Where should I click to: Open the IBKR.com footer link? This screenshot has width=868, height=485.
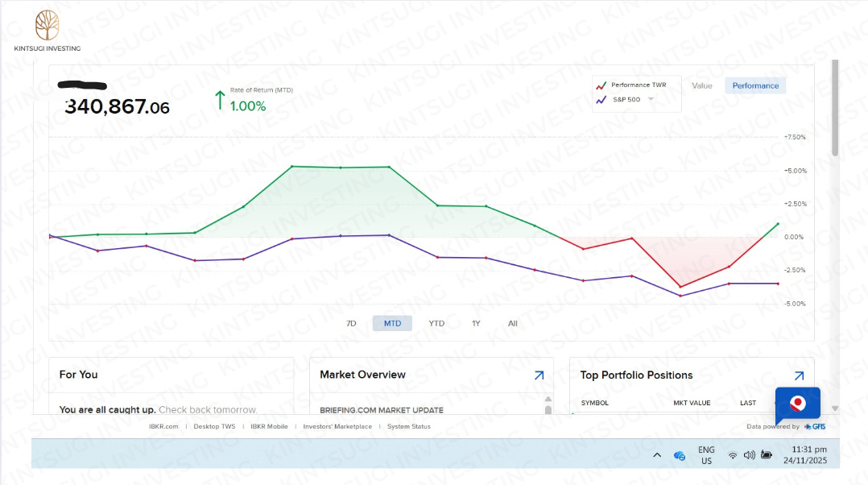tap(163, 426)
